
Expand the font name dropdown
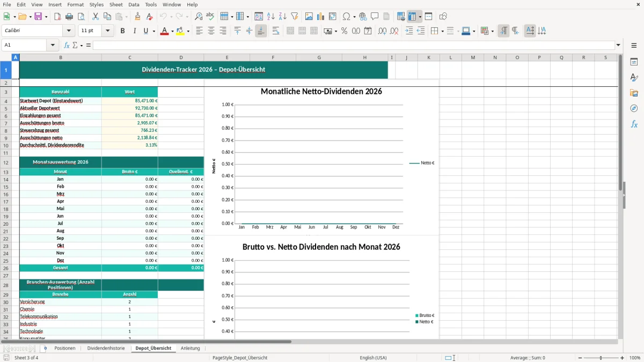pyautogui.click(x=68, y=31)
